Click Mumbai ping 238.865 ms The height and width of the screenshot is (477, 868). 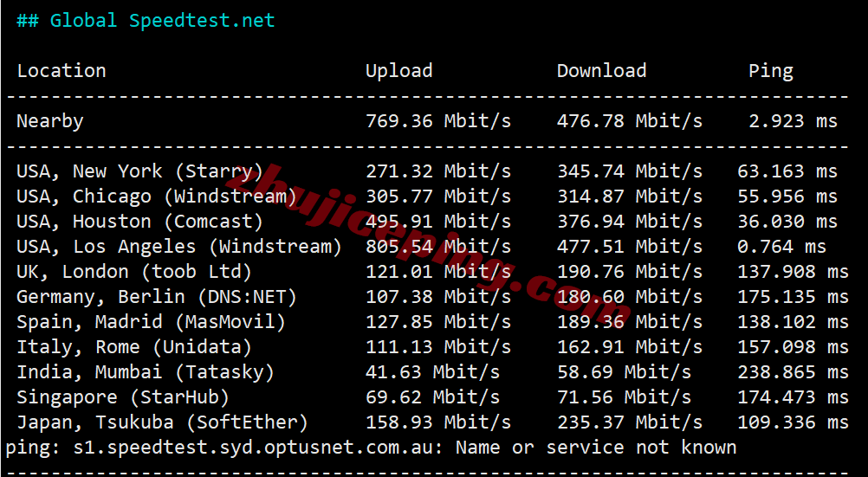point(794,372)
